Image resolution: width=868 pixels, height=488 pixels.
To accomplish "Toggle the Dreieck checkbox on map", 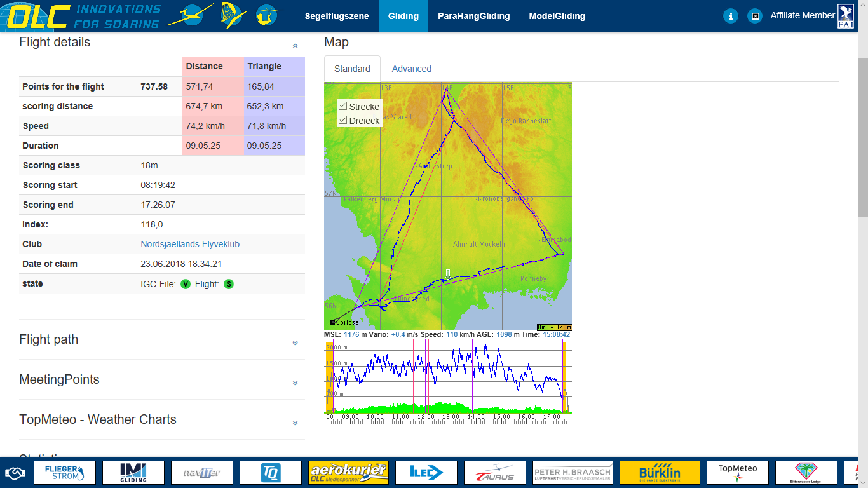I will (x=343, y=120).
